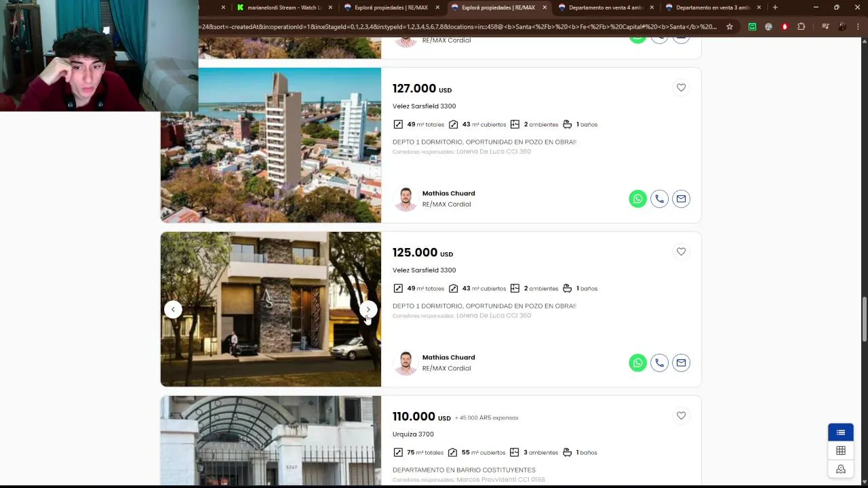Phone icon on 125.000 USD listing
The width and height of the screenshot is (868, 488).
pyautogui.click(x=659, y=363)
